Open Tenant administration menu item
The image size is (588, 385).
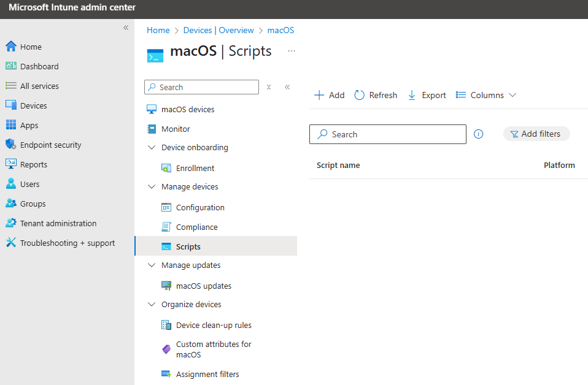click(x=58, y=223)
